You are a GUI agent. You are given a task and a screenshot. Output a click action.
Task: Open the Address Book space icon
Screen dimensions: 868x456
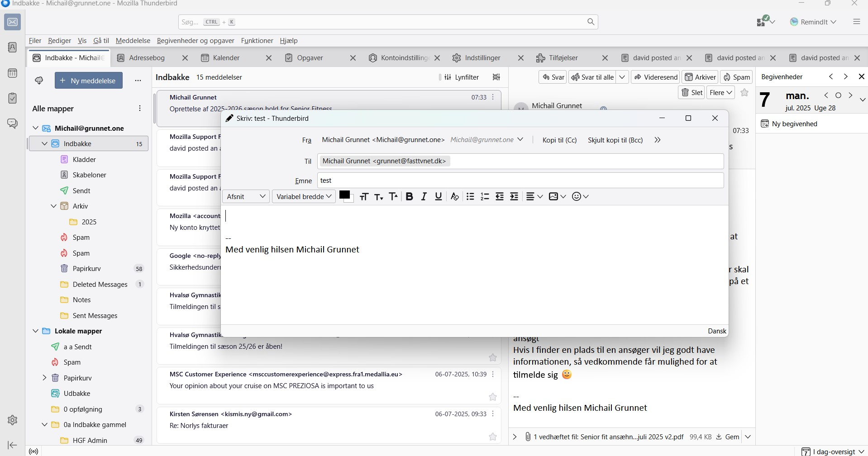tap(12, 47)
